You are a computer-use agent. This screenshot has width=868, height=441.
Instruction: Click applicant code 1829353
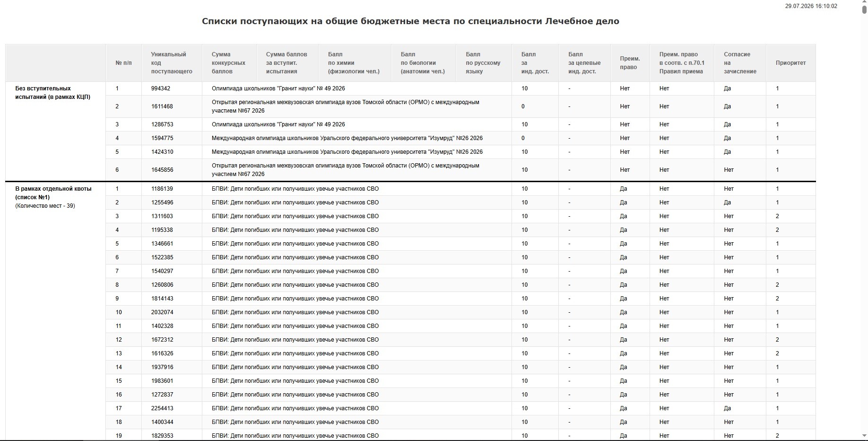tap(162, 436)
